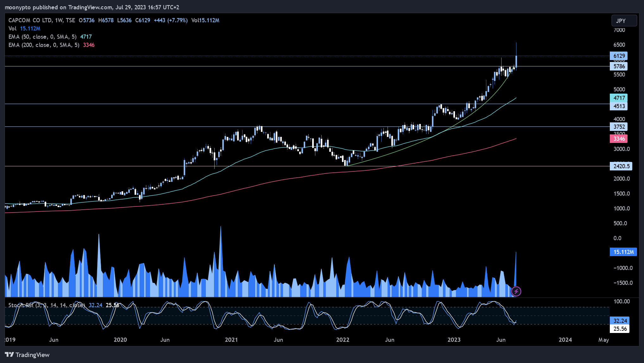Viewport: 644px width, 363px height.
Task: Click the 3000.0 price axis tick
Action: tap(622, 149)
